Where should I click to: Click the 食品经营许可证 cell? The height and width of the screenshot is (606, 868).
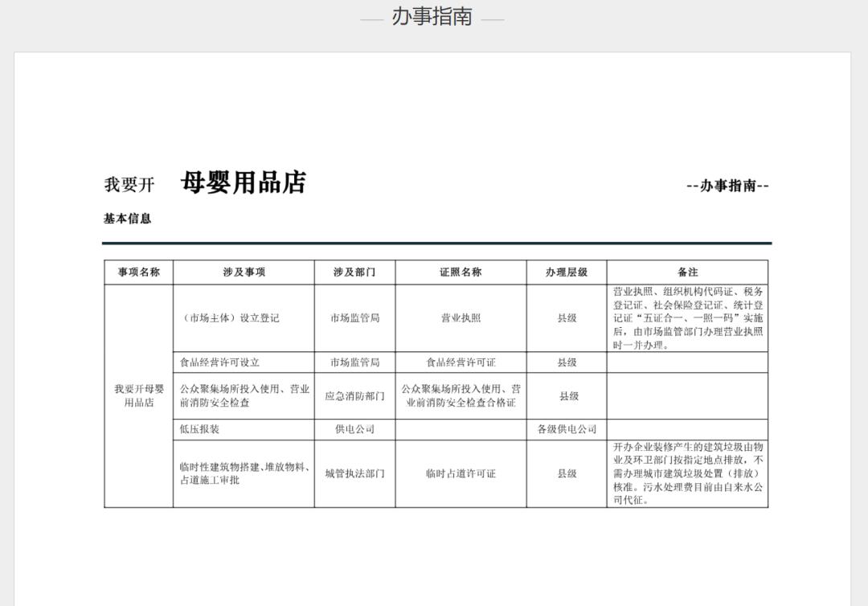point(460,362)
